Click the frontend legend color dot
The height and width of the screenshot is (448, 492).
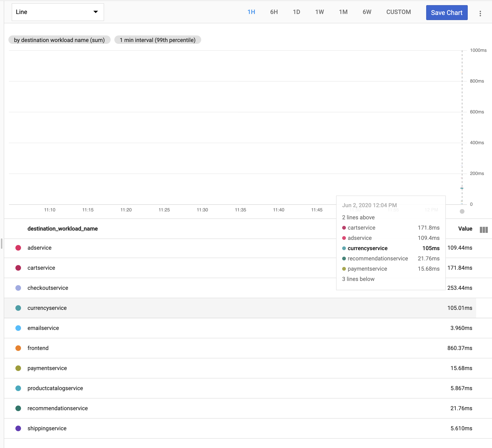point(18,348)
